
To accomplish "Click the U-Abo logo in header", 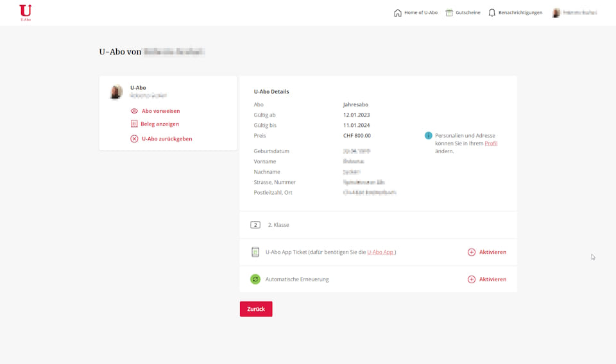I will click(x=26, y=12).
